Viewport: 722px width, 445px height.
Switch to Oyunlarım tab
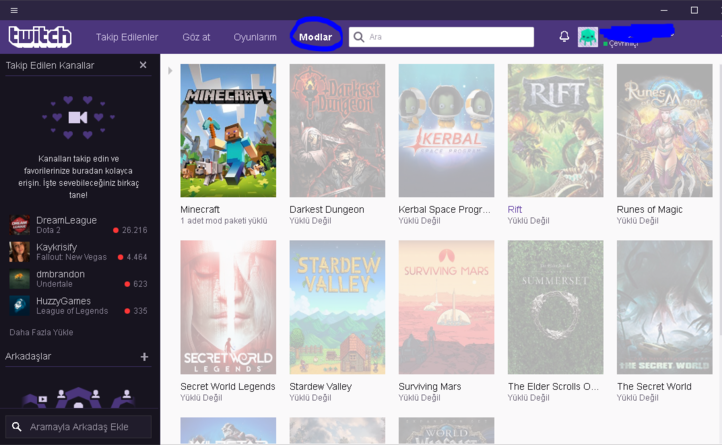(x=255, y=37)
